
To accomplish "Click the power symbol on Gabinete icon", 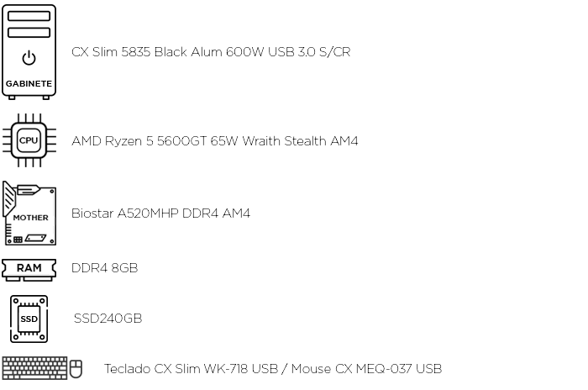I will (29, 58).
